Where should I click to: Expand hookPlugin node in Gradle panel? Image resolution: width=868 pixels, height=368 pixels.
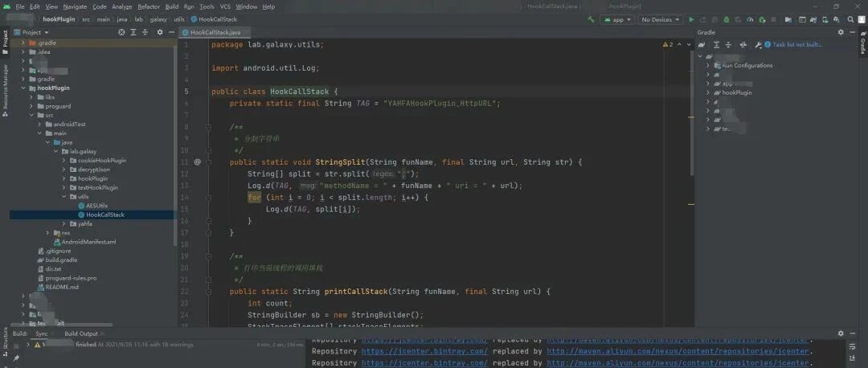click(x=708, y=92)
